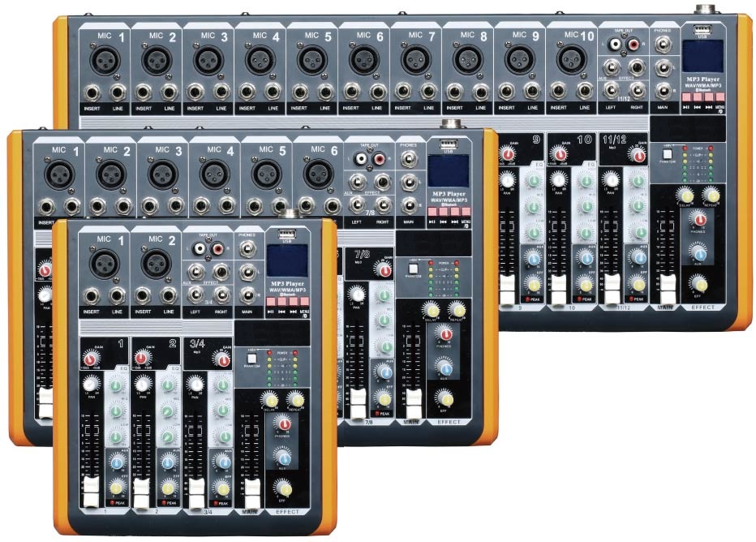Click the MIC 2 XLR input on the front mixer
This screenshot has width=756, height=542.
156,262
